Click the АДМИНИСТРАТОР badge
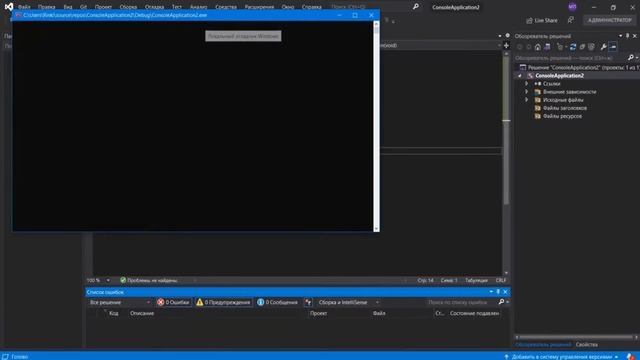Viewport: 640px width, 360px height. [609, 20]
